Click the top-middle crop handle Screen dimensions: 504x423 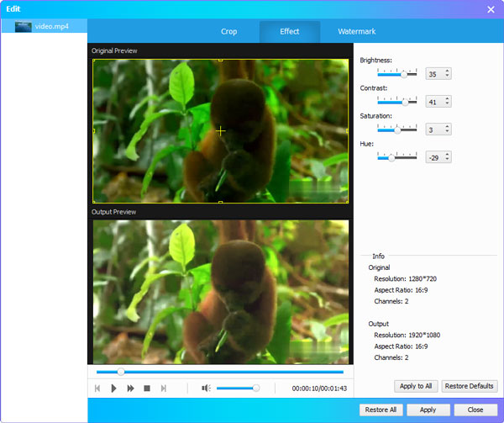[220, 60]
